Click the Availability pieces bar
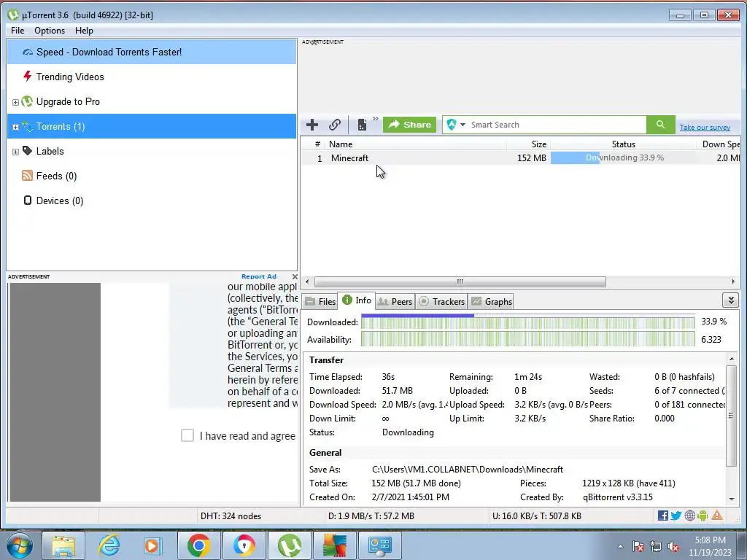The width and height of the screenshot is (747, 560). pos(528,340)
